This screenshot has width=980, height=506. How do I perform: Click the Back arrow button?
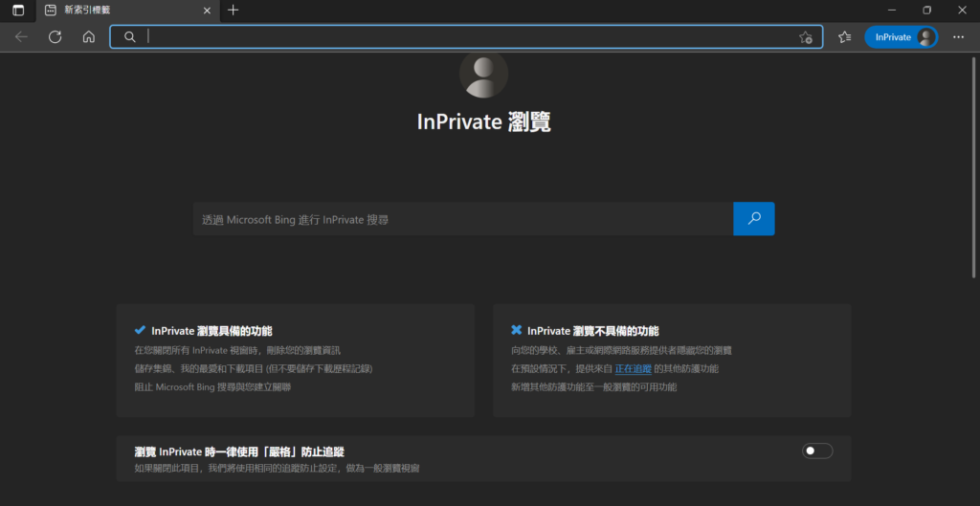point(21,37)
